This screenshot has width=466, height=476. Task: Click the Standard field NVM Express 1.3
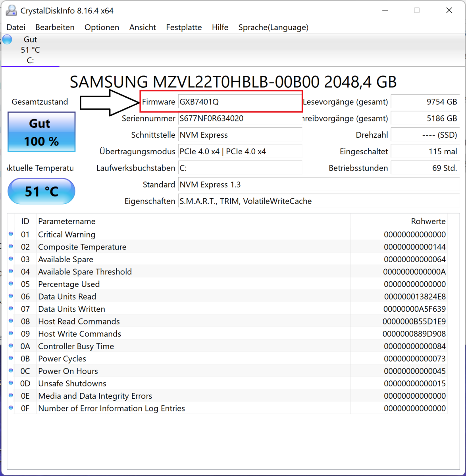(319, 185)
